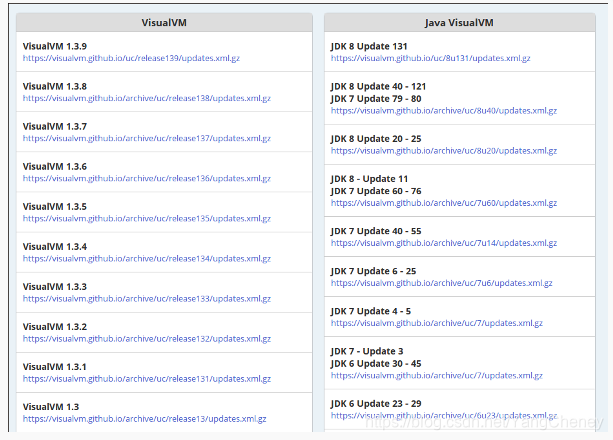
Task: Select the 'VisualVM 1.3.8' title
Action: pos(55,86)
